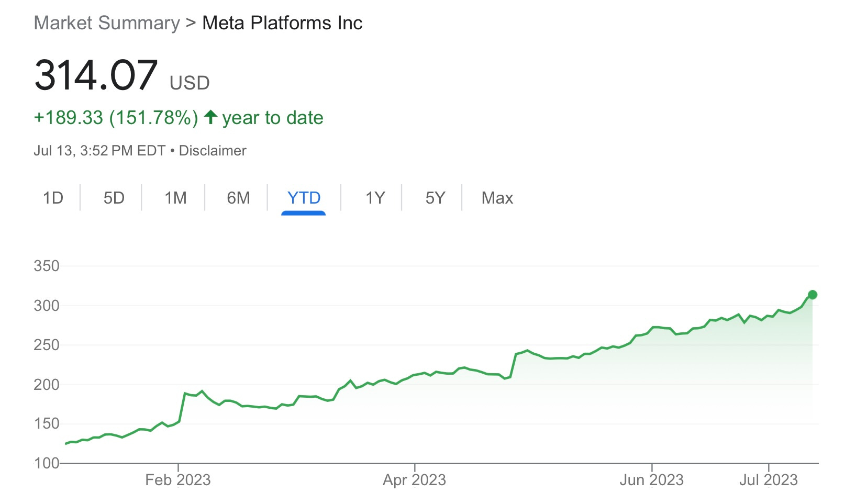
Task: Switch to the 5D time range
Action: (x=114, y=198)
